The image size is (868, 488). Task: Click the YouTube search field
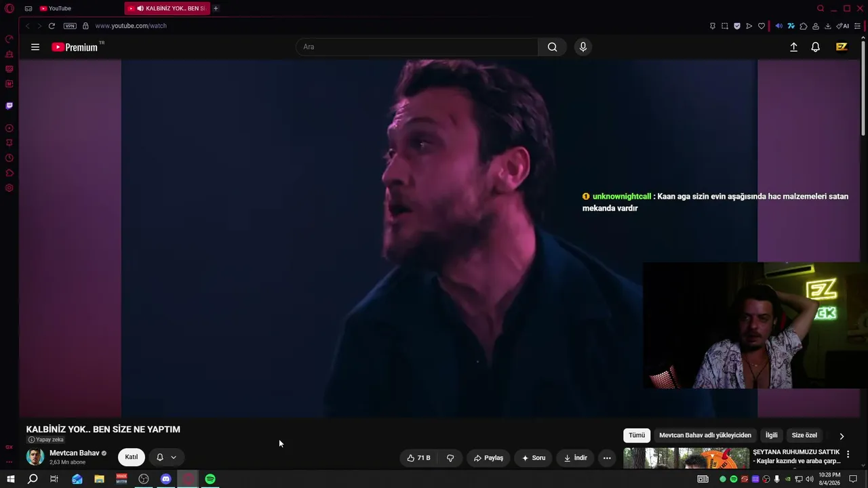click(x=417, y=47)
